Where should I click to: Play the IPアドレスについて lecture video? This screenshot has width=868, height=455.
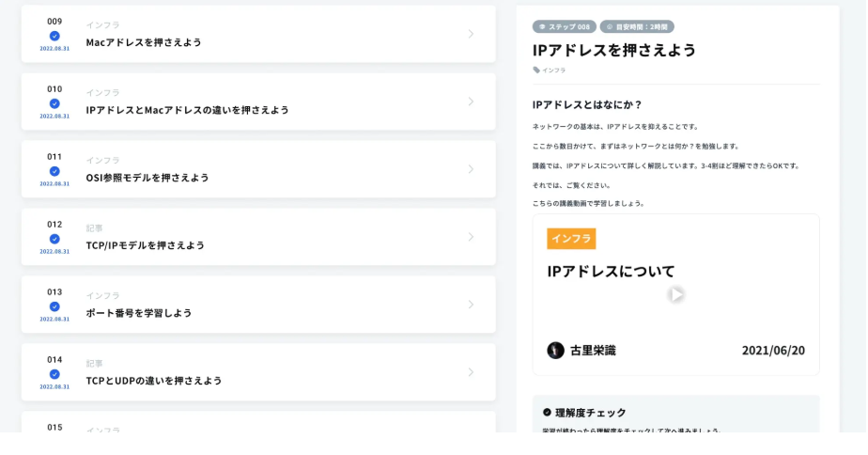point(675,294)
